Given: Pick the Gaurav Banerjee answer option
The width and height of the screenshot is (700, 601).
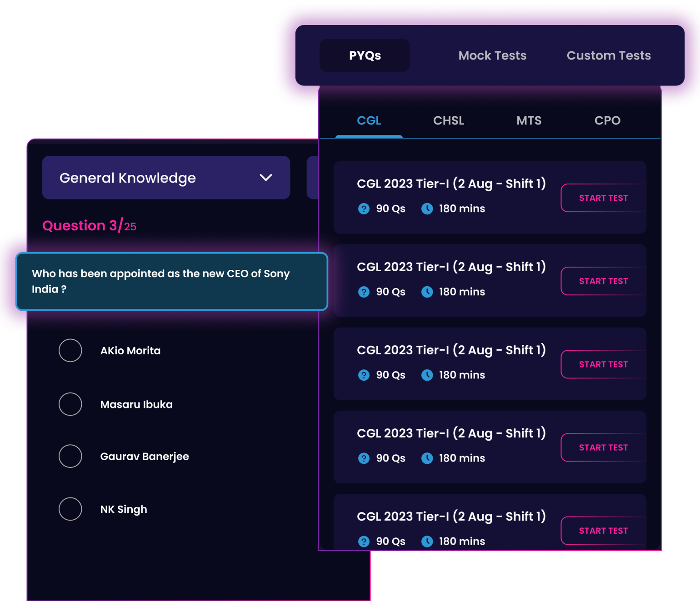Looking at the screenshot, I should click(70, 456).
